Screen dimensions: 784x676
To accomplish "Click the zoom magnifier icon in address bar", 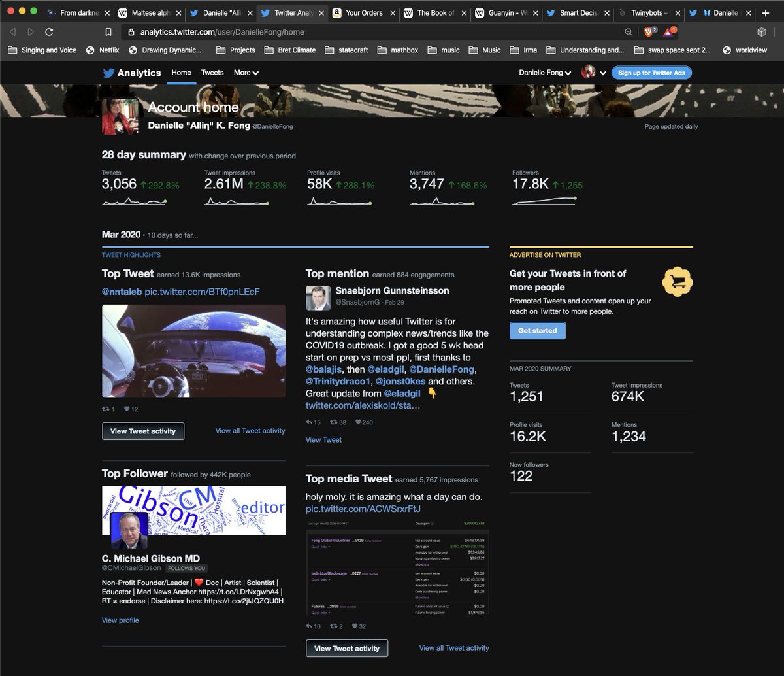I will click(629, 32).
